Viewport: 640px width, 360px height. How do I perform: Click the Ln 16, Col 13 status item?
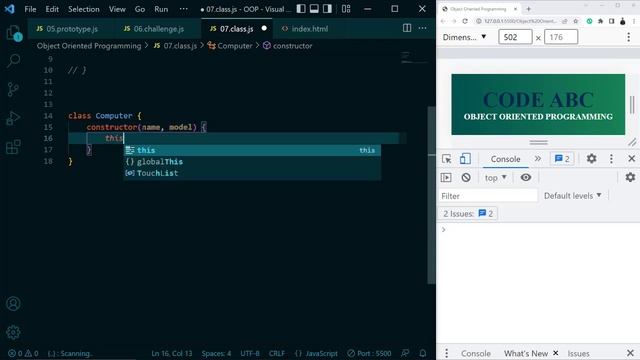(171, 353)
